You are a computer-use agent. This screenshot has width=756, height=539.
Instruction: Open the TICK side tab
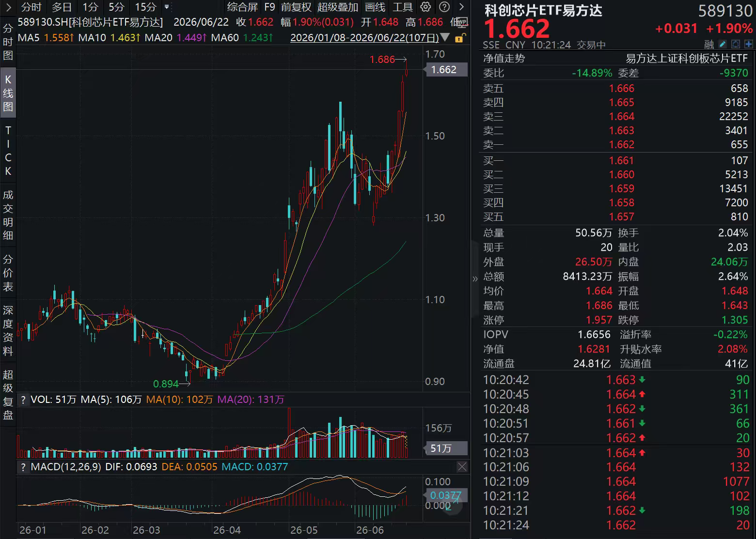coord(8,151)
